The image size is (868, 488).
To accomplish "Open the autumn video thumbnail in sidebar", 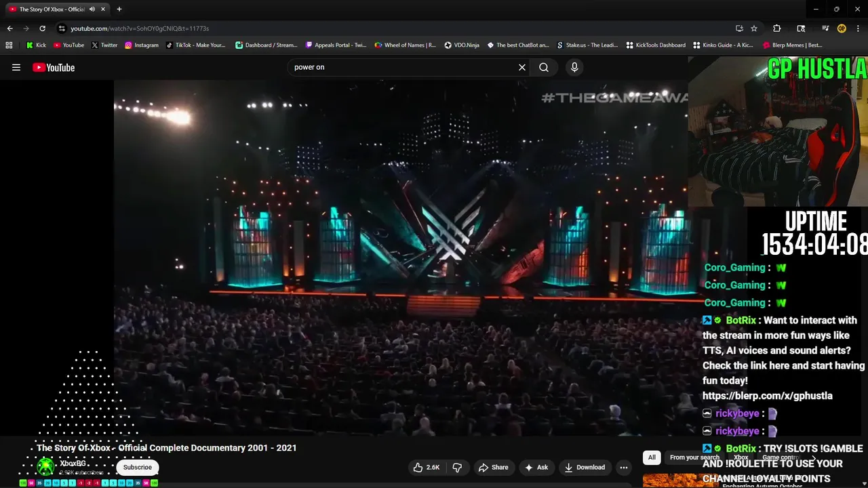I will click(679, 481).
